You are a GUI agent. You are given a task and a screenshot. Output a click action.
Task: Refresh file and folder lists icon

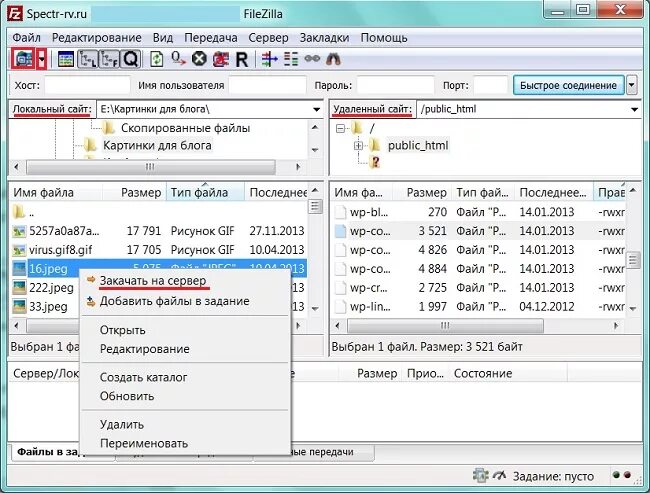156,59
